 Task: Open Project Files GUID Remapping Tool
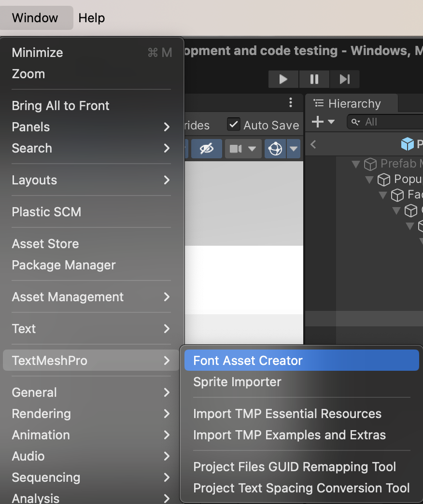[301, 467]
